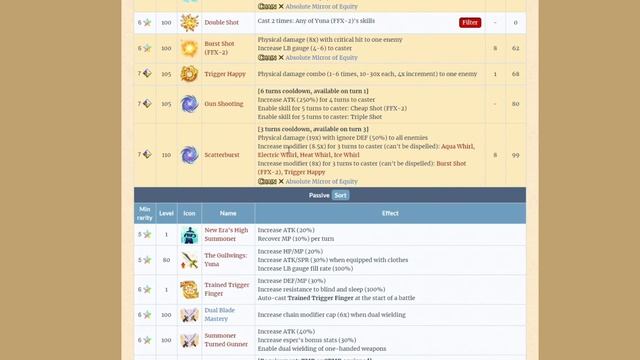640x360 pixels.
Task: Click the Trigger Happy skill icon
Action: pos(189,74)
